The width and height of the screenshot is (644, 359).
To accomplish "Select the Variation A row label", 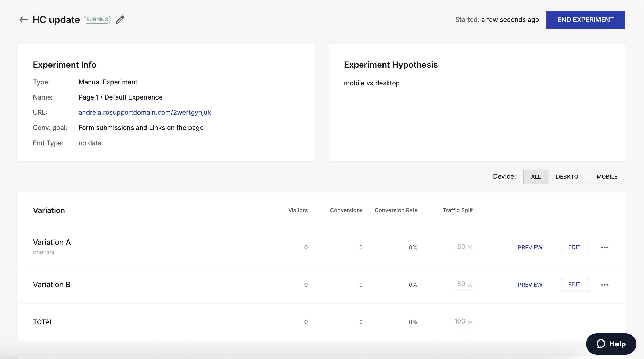I will (x=51, y=242).
